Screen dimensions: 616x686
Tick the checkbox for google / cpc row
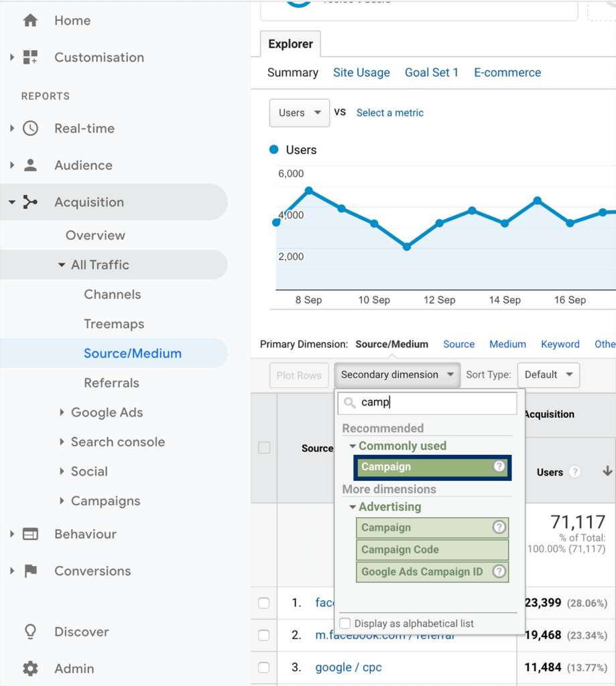pyautogui.click(x=264, y=667)
